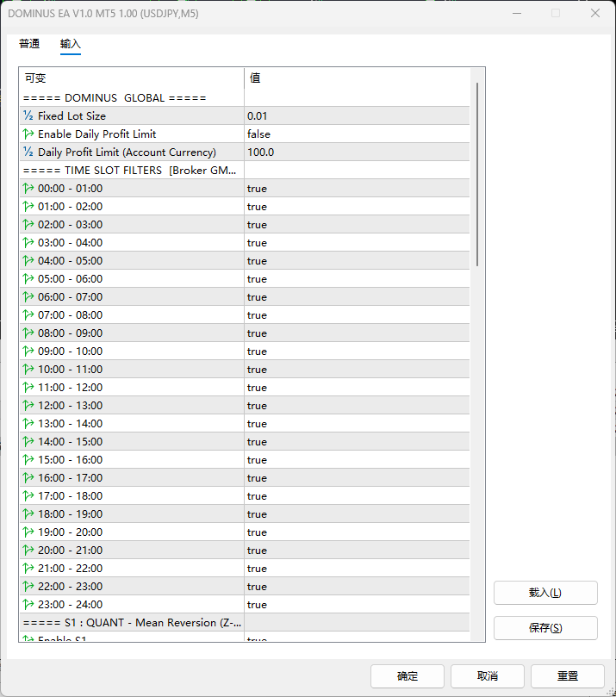Click the 23:00 - 24:00 row icon

(28, 605)
